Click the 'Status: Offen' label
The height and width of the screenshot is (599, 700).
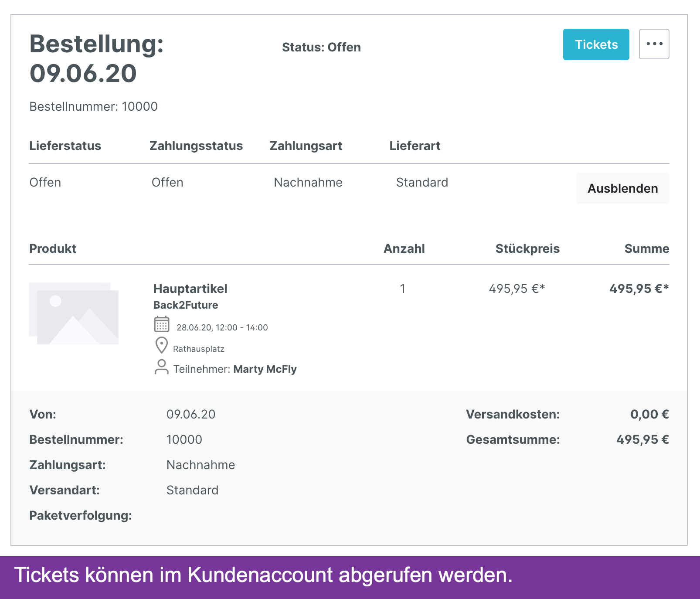tap(321, 47)
